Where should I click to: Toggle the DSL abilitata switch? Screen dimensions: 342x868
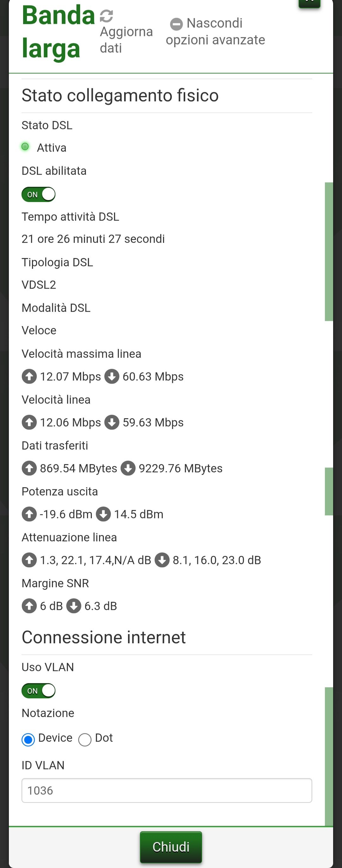point(38,194)
